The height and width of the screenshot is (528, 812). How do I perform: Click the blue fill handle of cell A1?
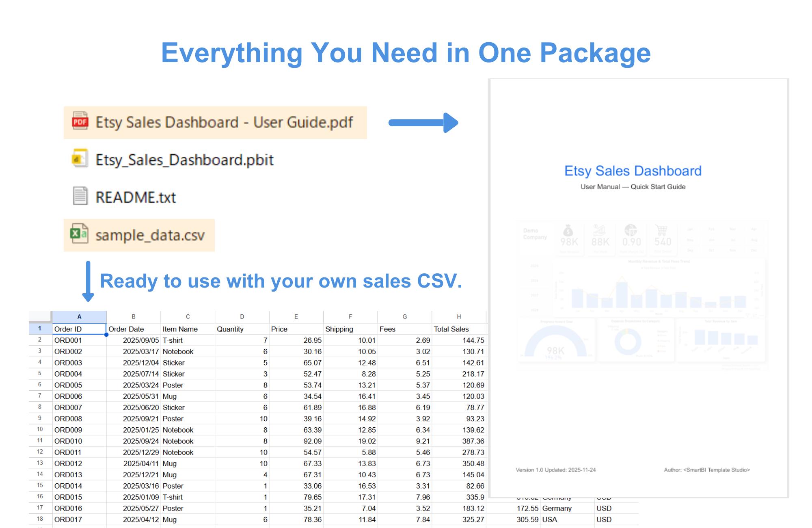(106, 335)
